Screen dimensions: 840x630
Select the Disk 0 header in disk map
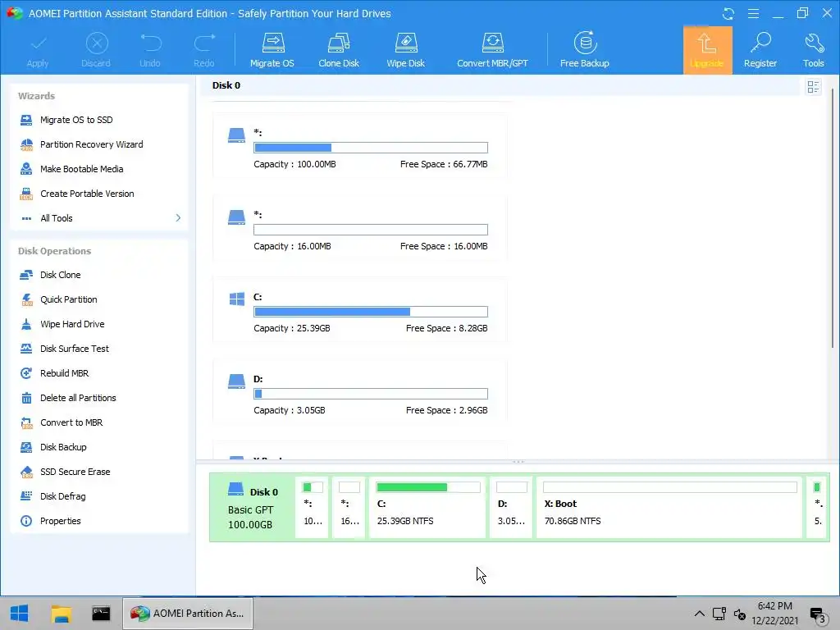click(x=251, y=508)
